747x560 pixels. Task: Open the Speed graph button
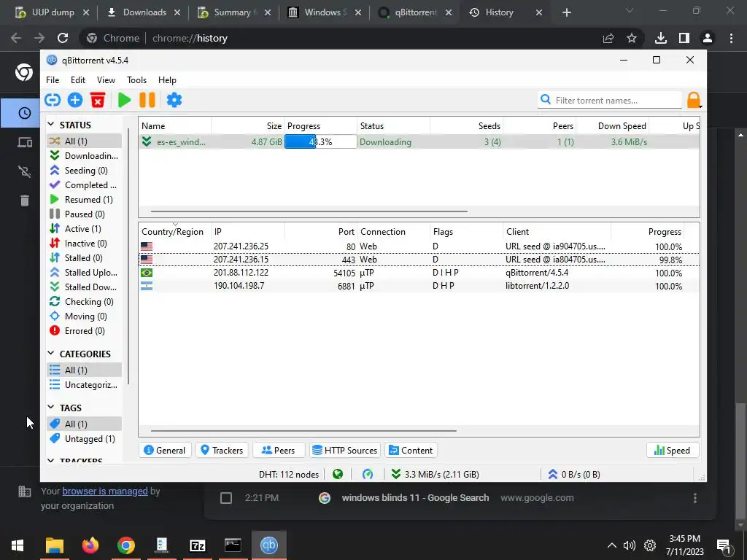coord(672,450)
